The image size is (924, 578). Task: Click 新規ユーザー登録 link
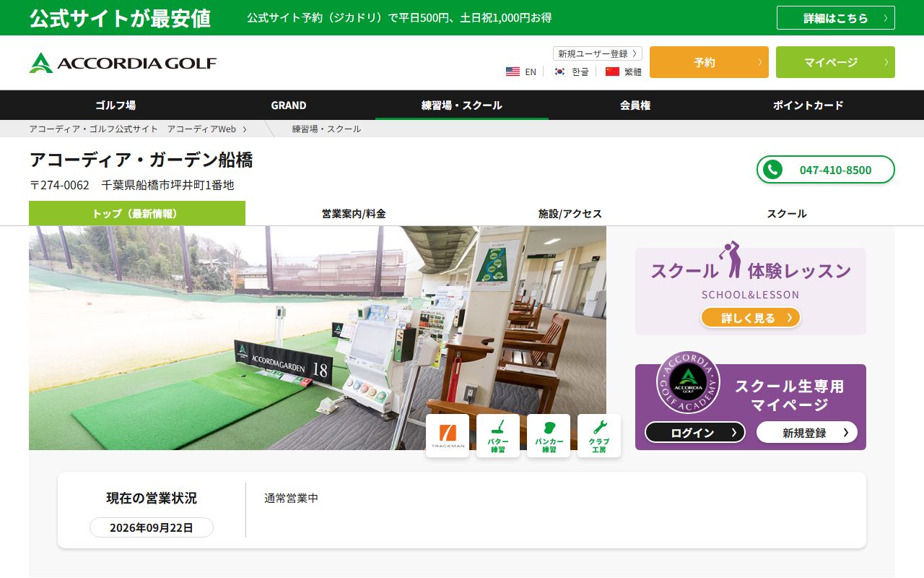point(598,53)
